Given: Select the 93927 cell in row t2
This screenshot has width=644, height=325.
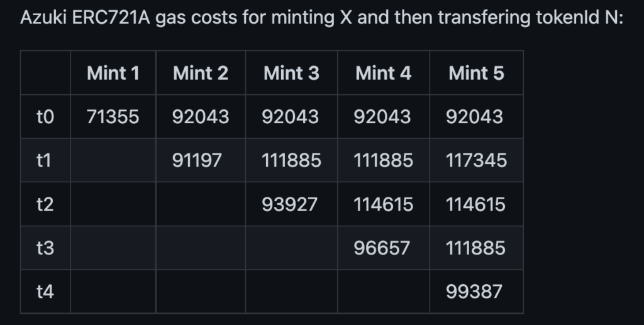Looking at the screenshot, I should [x=291, y=204].
